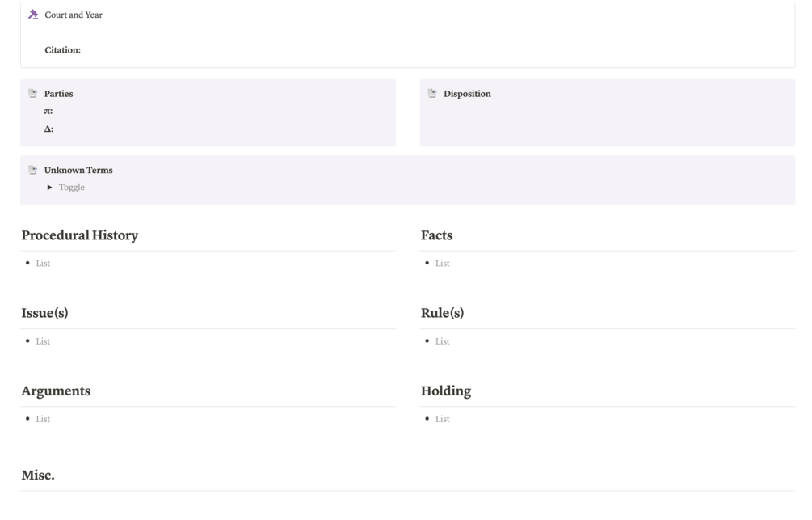This screenshot has width=812, height=520.
Task: Click the π plaintiff line under Parties
Action: coord(48,112)
